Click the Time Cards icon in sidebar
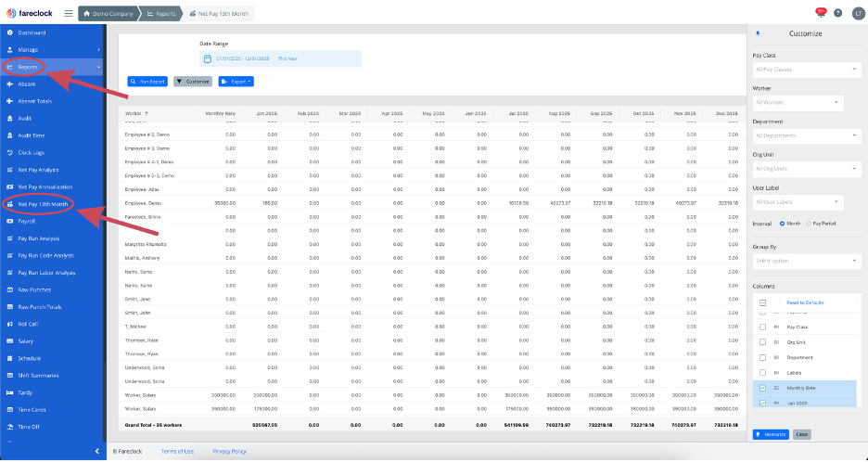The width and height of the screenshot is (868, 462). coord(10,410)
